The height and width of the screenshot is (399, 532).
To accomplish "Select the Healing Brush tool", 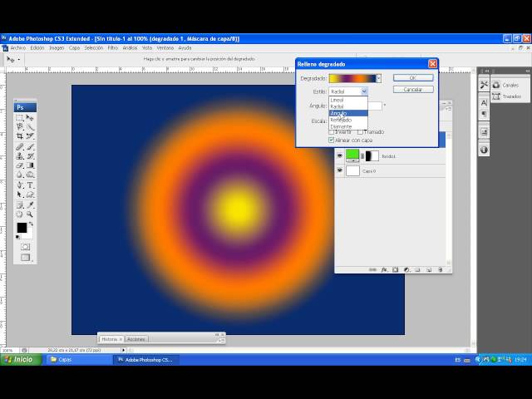I will click(x=20, y=147).
